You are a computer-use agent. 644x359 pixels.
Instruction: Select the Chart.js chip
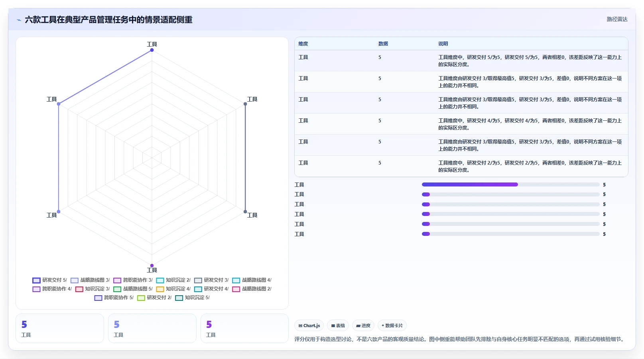tap(309, 326)
